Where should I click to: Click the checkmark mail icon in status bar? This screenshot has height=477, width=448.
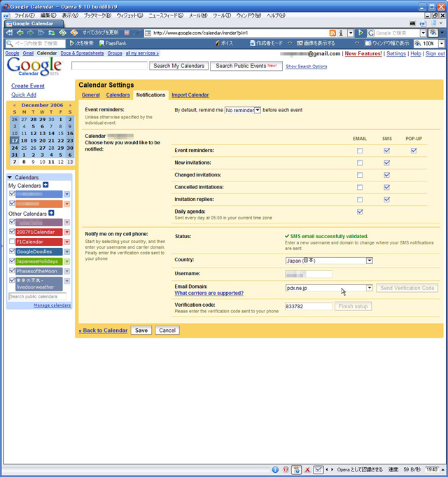(318, 470)
